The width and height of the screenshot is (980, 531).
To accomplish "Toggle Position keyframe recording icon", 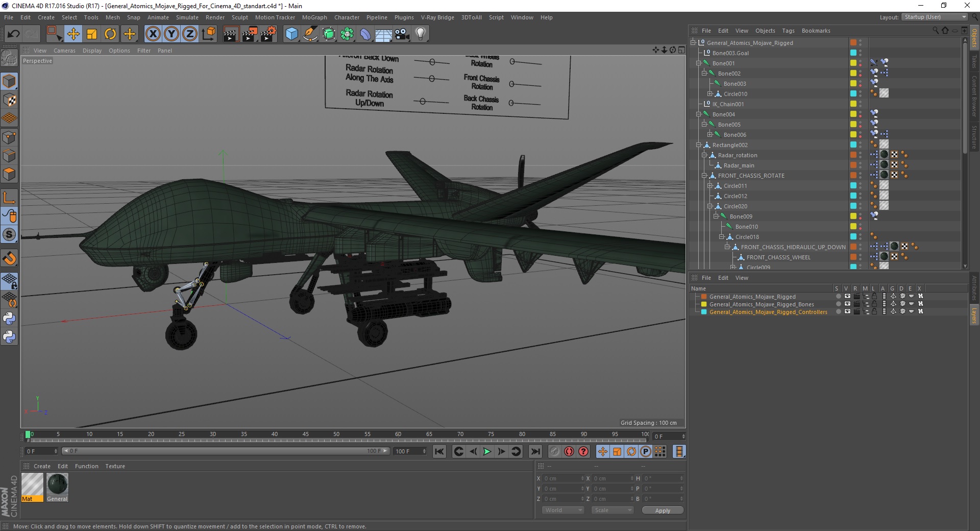I will point(603,451).
